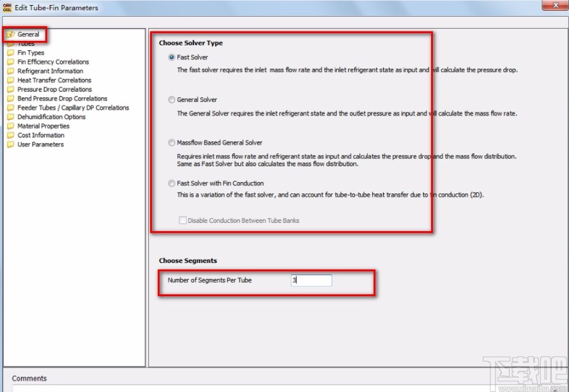
Task: Click folder icon beside Feeder Tubes entry
Action: (x=11, y=108)
